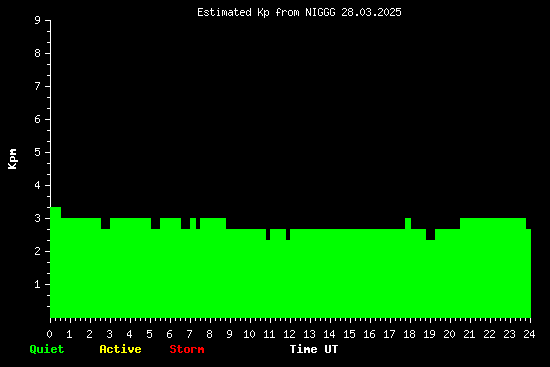550x367 pixels.
Task: Click the '7' value on the Kp axis
Action: pyautogui.click(x=38, y=86)
